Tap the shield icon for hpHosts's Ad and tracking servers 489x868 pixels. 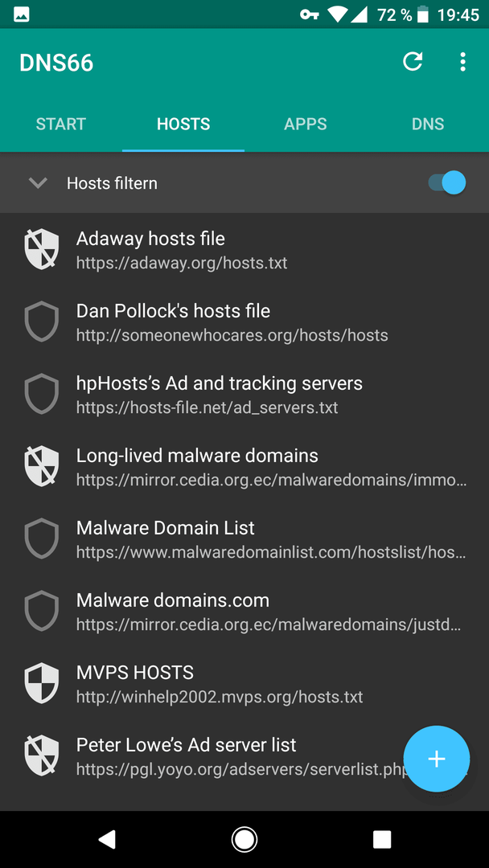(42, 394)
